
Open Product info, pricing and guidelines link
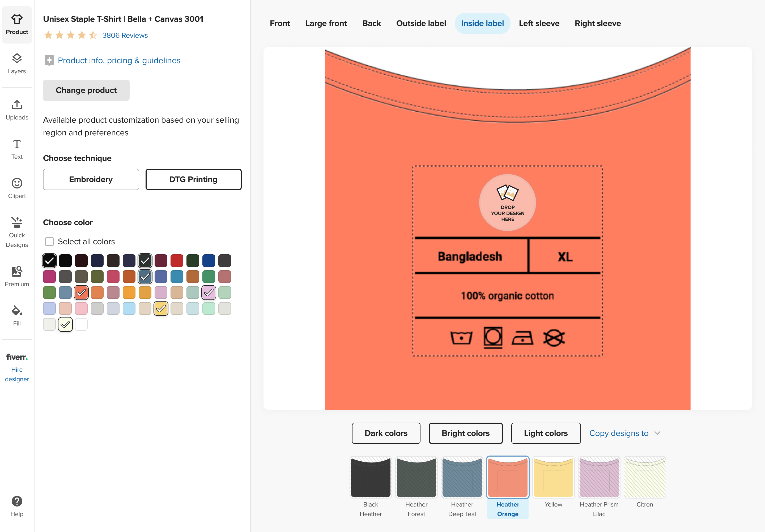[x=118, y=61]
